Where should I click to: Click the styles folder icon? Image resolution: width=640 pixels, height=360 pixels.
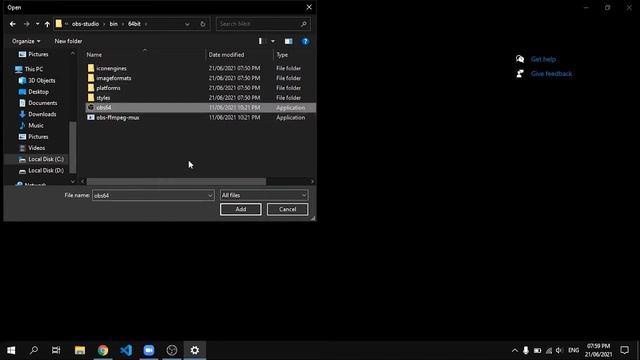(x=91, y=98)
